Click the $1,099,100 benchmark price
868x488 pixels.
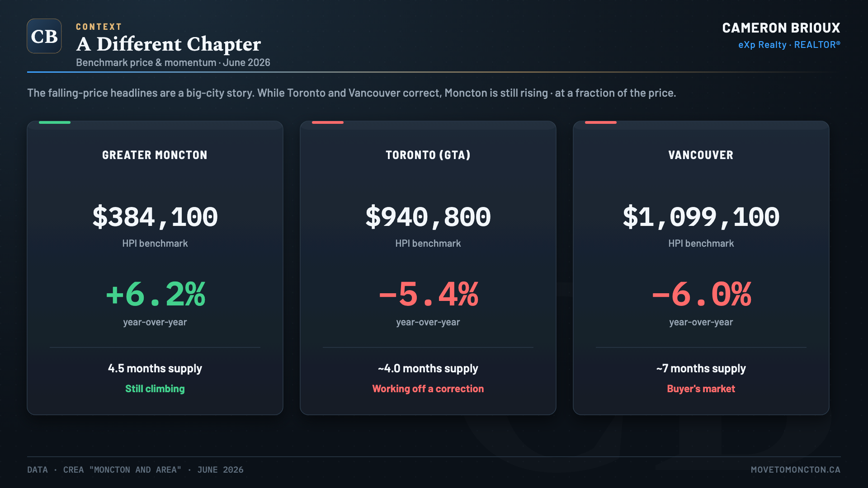701,217
